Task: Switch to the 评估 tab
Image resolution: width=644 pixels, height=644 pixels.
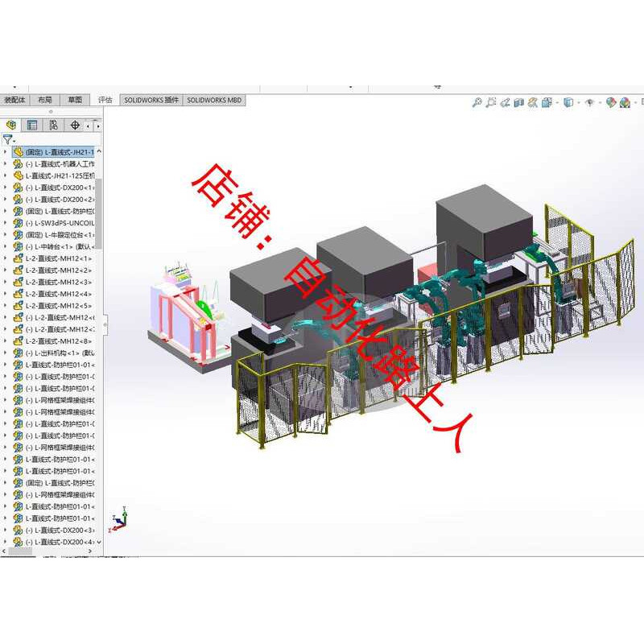Action: (x=105, y=100)
